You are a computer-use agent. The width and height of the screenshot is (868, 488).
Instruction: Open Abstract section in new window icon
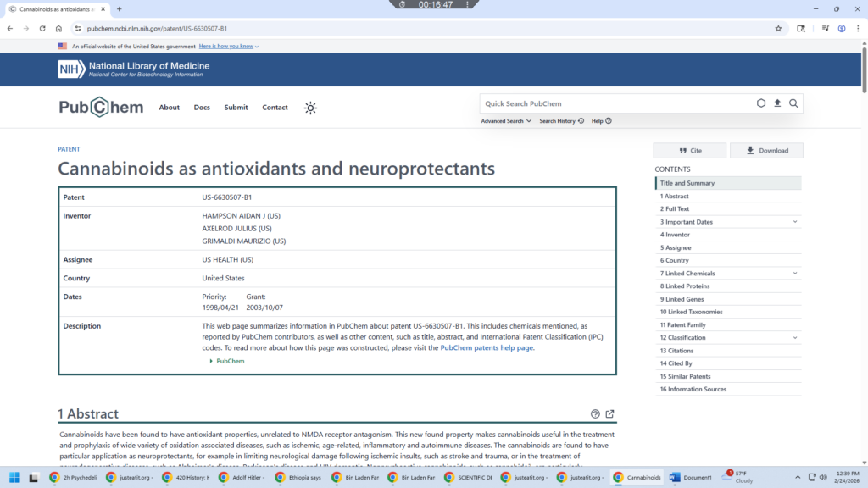click(609, 414)
